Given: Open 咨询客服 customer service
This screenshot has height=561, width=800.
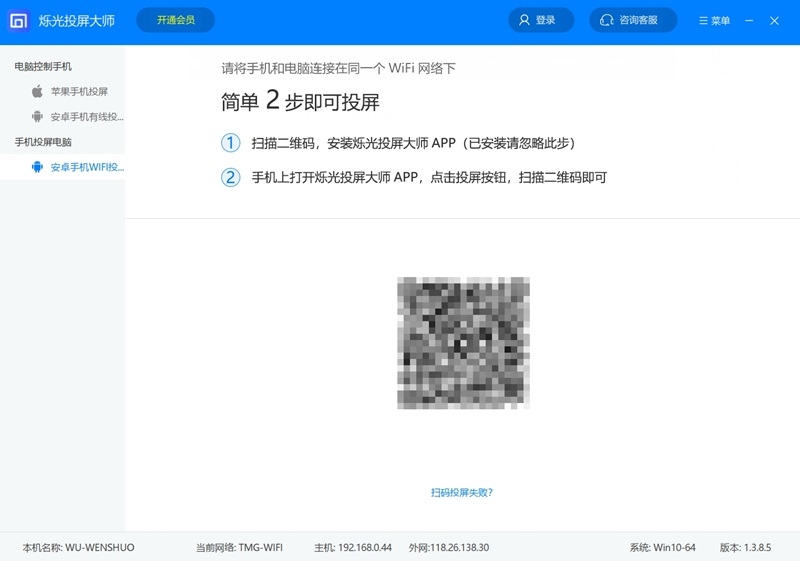Looking at the screenshot, I should click(633, 20).
